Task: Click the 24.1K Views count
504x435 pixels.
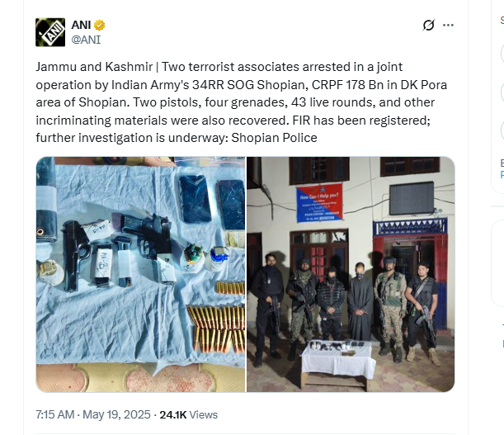Action: (188, 414)
